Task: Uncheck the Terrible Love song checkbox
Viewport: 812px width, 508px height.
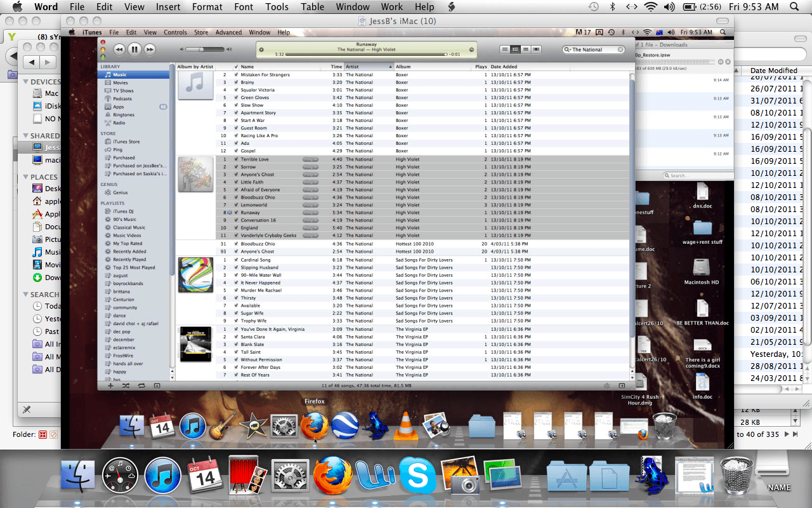Action: (x=236, y=159)
